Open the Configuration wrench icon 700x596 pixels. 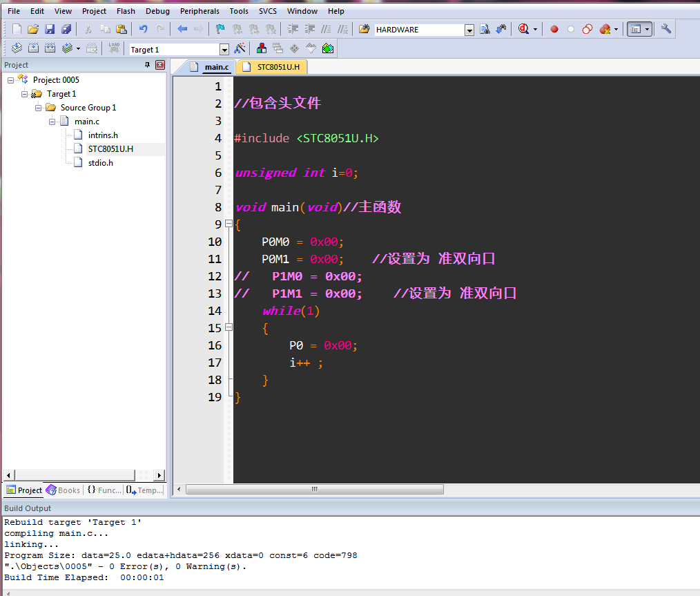tap(665, 29)
